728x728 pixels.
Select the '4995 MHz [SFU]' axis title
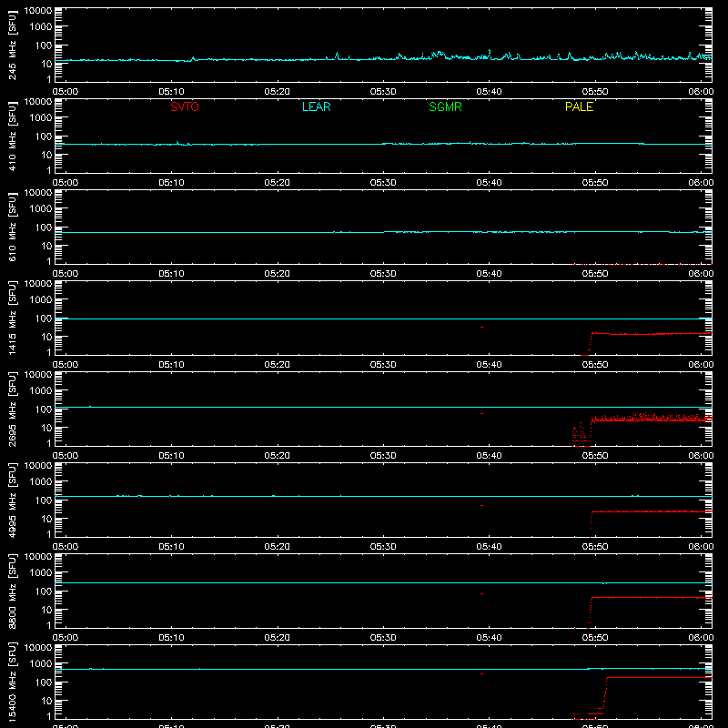pos(13,500)
